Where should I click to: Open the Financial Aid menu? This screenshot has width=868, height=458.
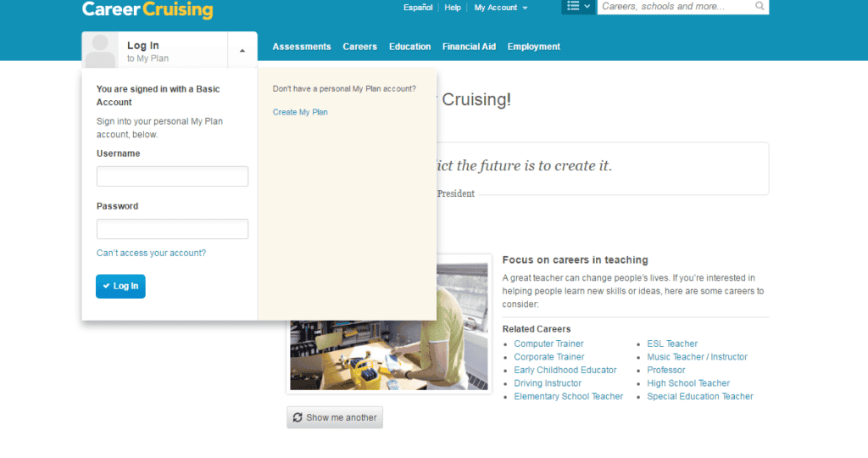click(469, 47)
